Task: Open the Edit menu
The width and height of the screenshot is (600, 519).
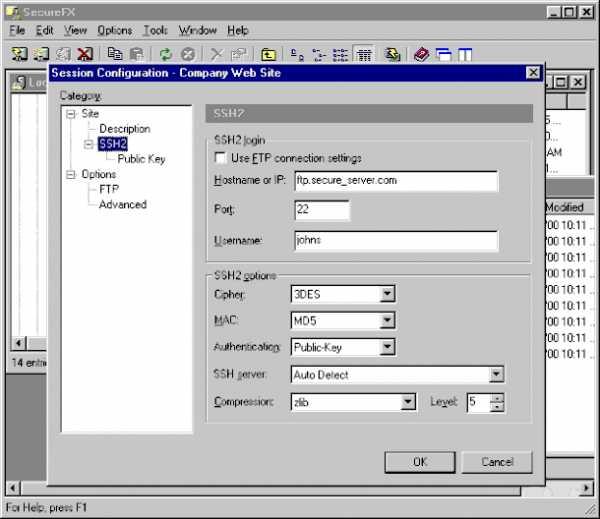Action: pyautogui.click(x=44, y=30)
